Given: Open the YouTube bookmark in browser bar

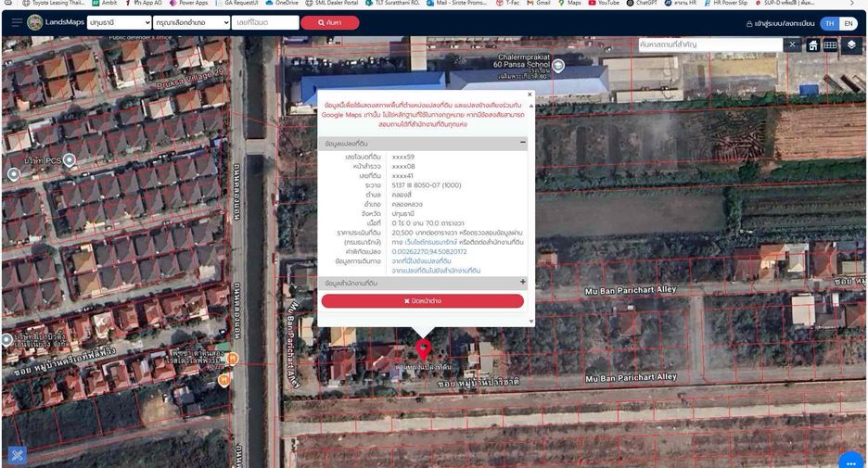Looking at the screenshot, I should tap(604, 3).
